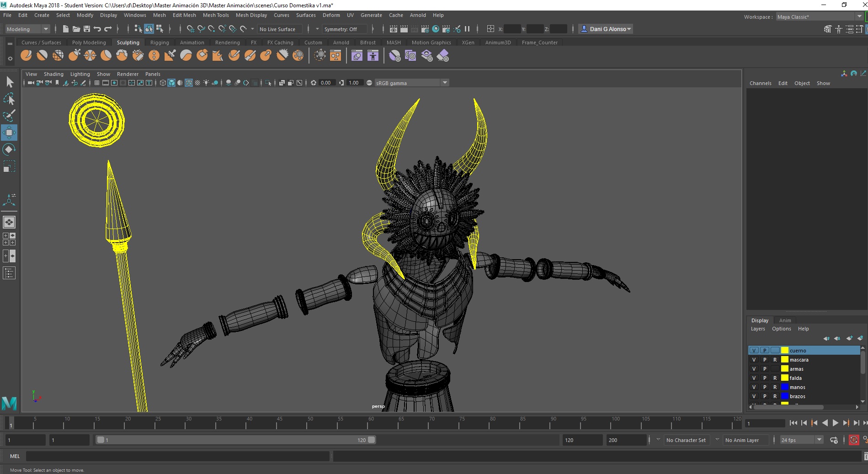Screen dimensions: 868x474
Task: Click the Save scene icon
Action: (86, 29)
